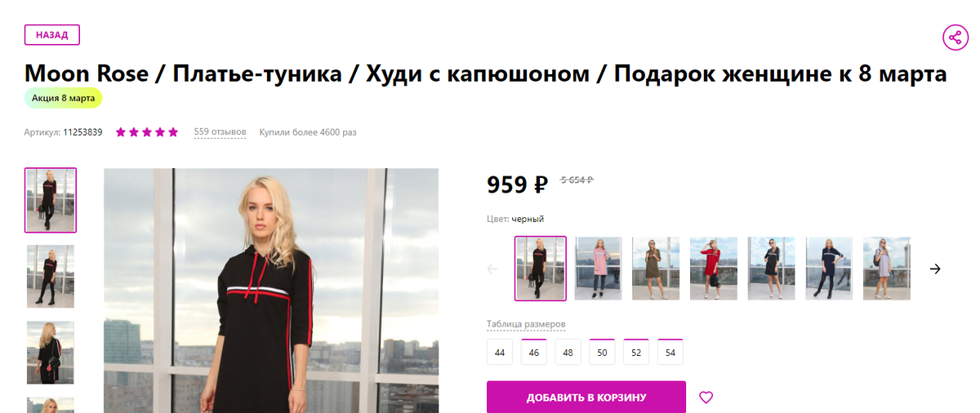
Task: Click the five-star rating
Action: (x=147, y=131)
